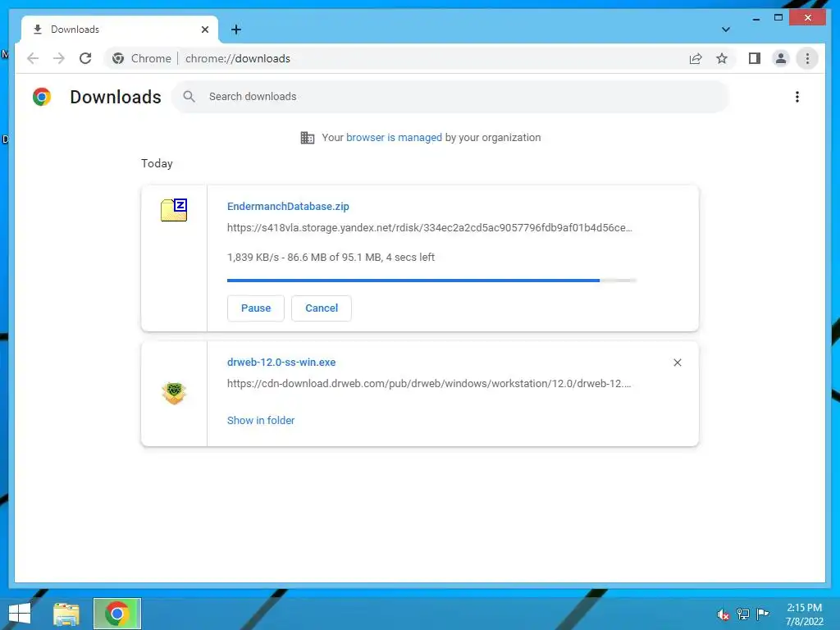This screenshot has height=630, width=840.
Task: Click the cdn-download.drweb.com source URL
Action: (429, 384)
